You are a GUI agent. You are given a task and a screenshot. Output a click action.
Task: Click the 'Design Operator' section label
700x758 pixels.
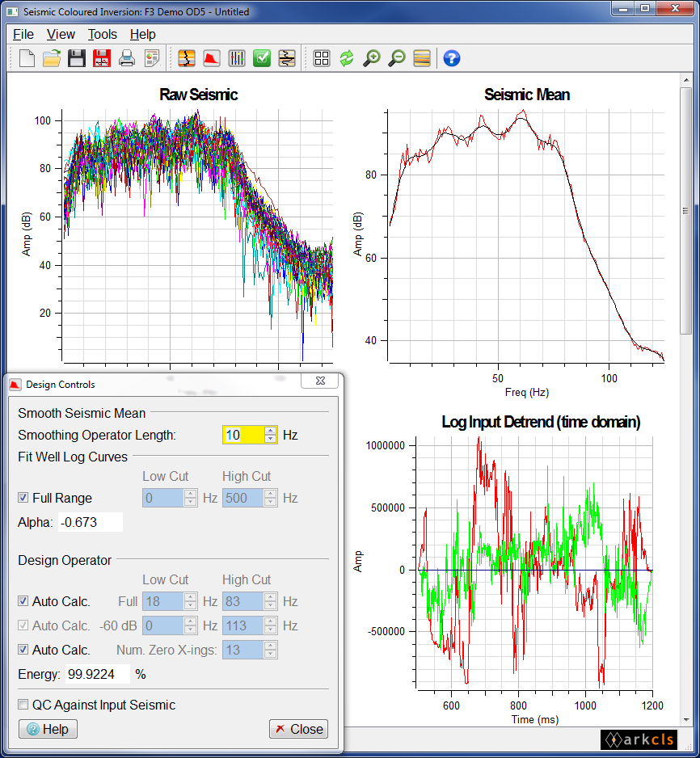pos(65,560)
